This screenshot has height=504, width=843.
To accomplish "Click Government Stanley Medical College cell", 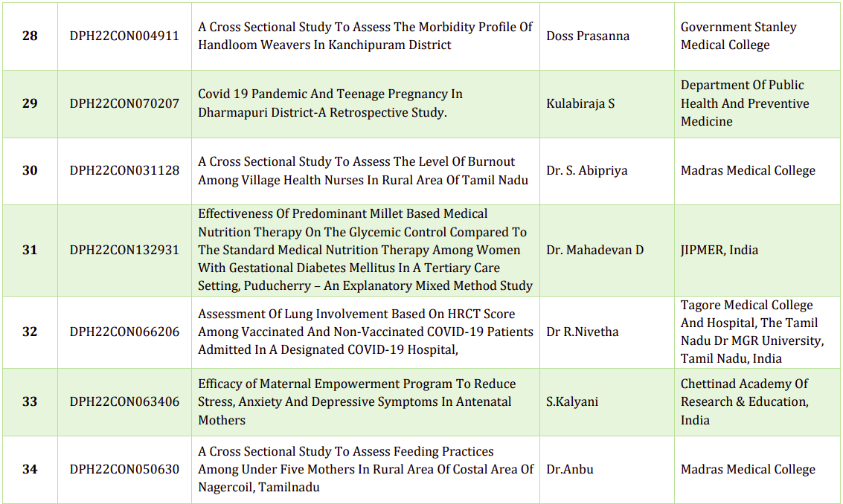I will pos(738,36).
